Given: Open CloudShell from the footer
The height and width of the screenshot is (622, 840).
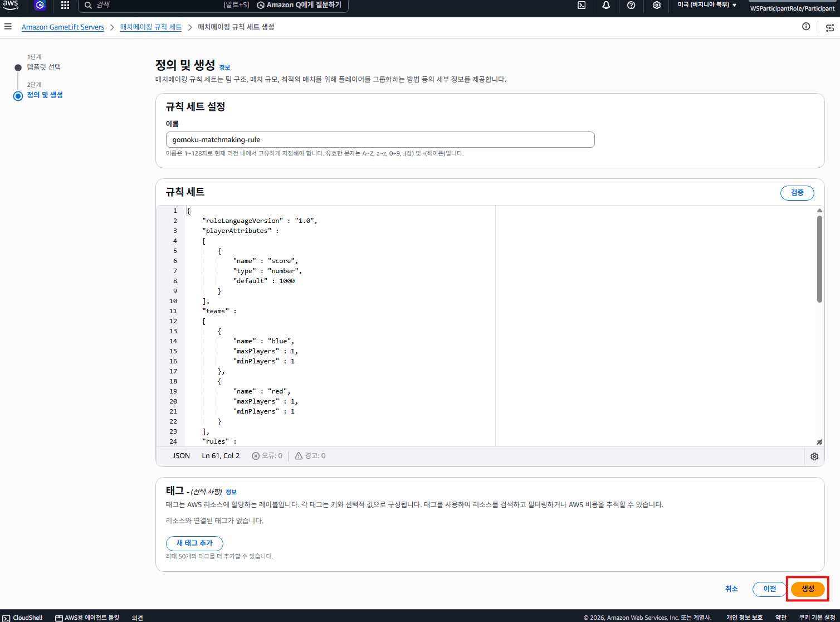Looking at the screenshot, I should [x=22, y=618].
